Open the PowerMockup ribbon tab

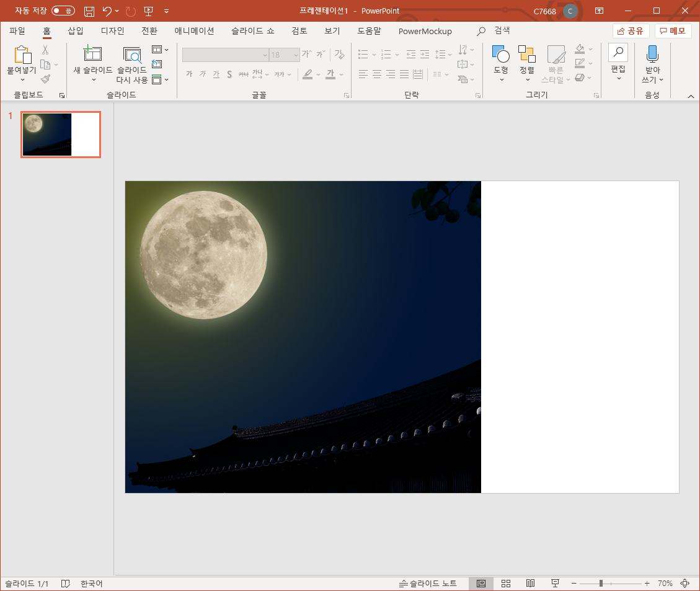click(425, 31)
